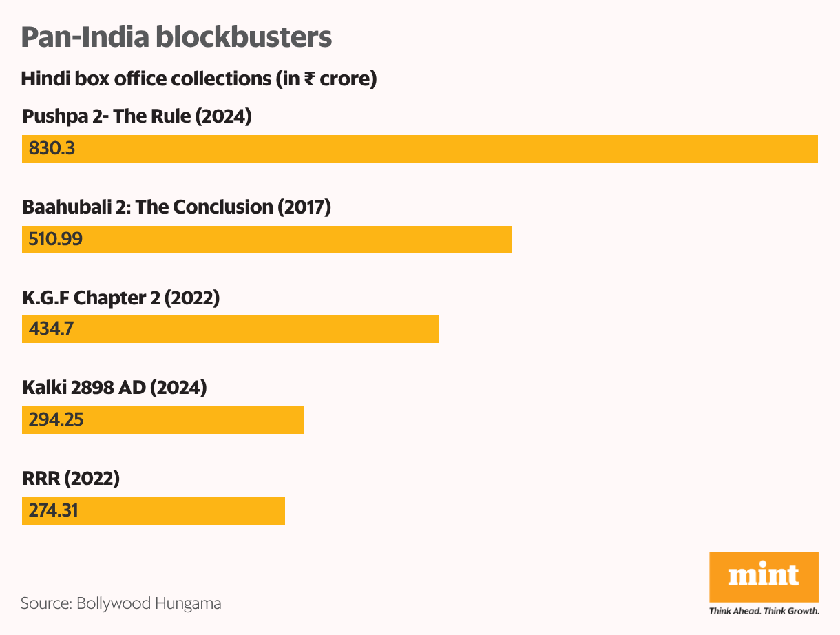Click the Baahubali 2: The Conclusion label

pyautogui.click(x=177, y=207)
